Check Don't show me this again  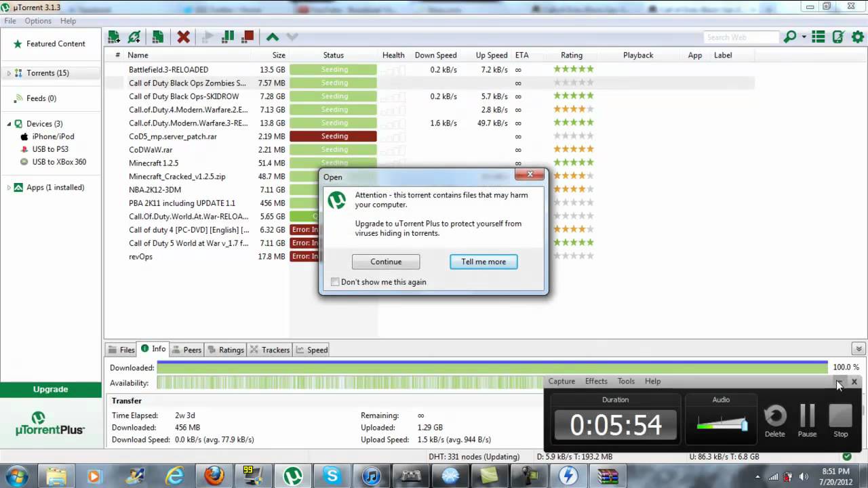[x=335, y=282]
